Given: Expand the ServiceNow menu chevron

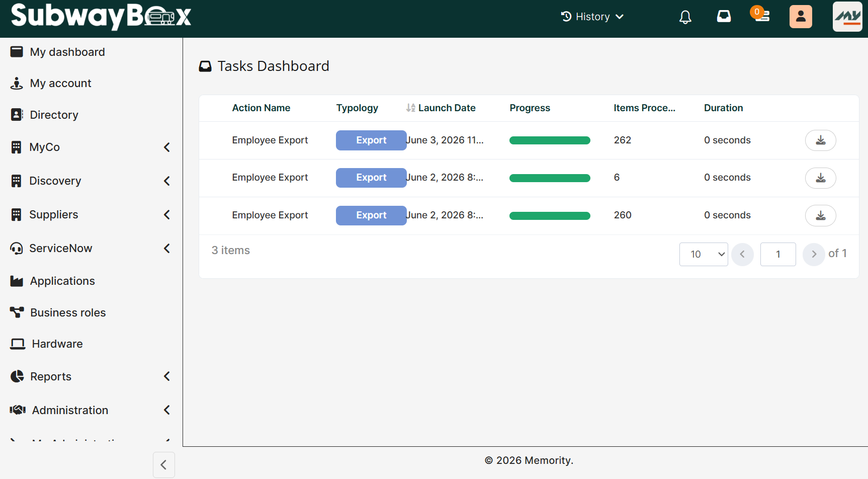Looking at the screenshot, I should pos(167,248).
